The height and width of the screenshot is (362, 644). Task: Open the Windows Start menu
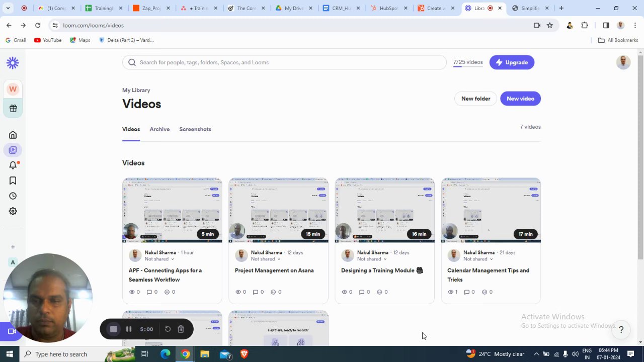9,354
